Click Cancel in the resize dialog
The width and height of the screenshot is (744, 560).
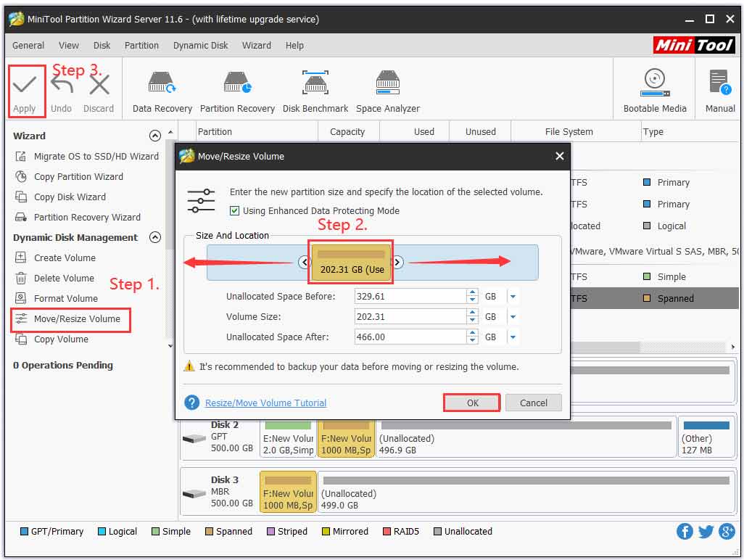(x=533, y=403)
